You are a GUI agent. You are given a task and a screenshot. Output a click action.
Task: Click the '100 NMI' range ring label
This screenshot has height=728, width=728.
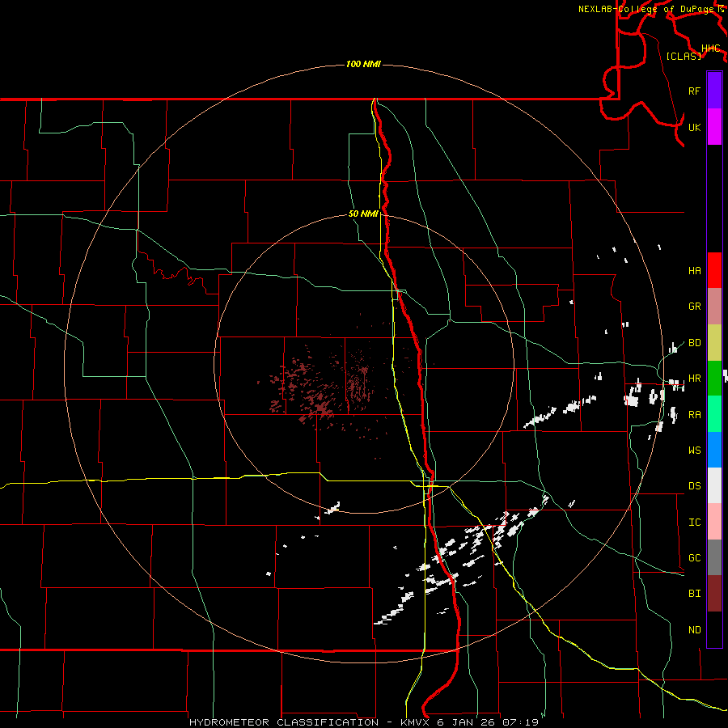click(363, 64)
